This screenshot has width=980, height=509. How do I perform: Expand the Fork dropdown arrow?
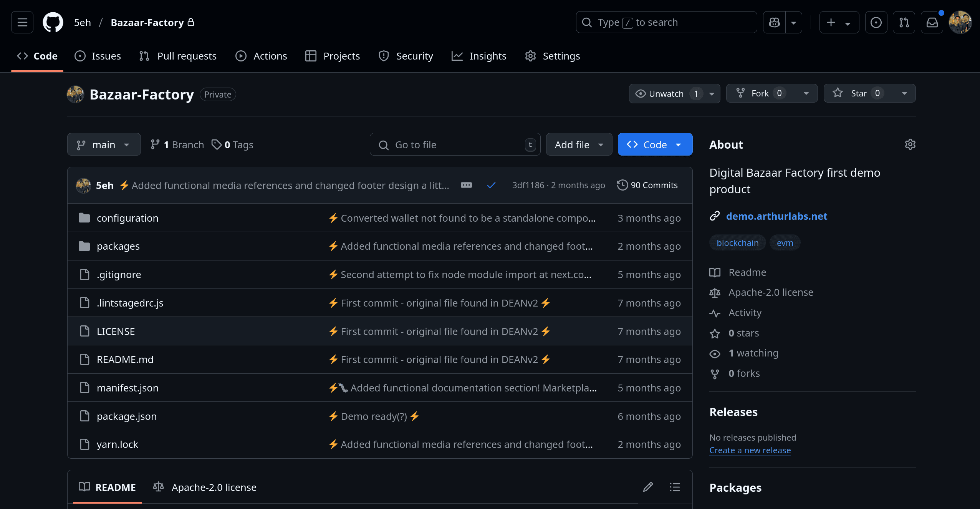click(x=806, y=94)
